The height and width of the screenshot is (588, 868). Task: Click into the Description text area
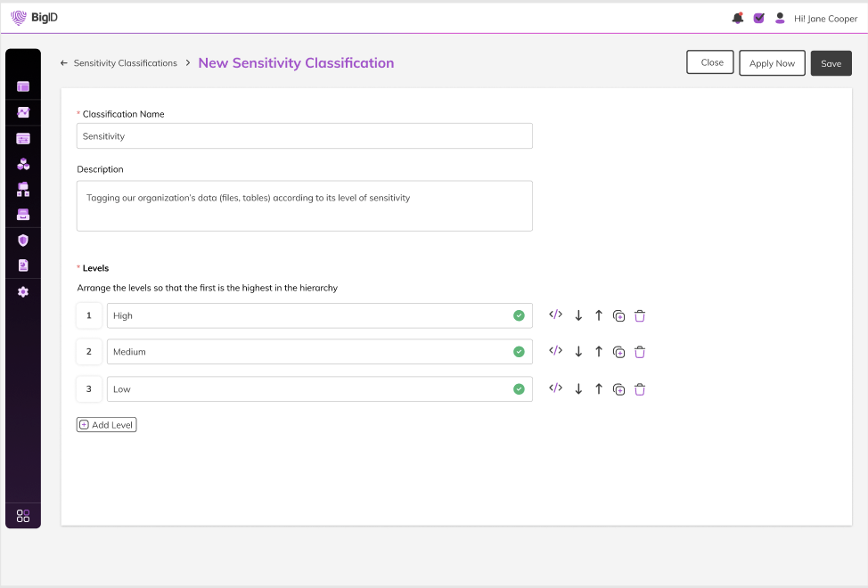click(x=304, y=207)
